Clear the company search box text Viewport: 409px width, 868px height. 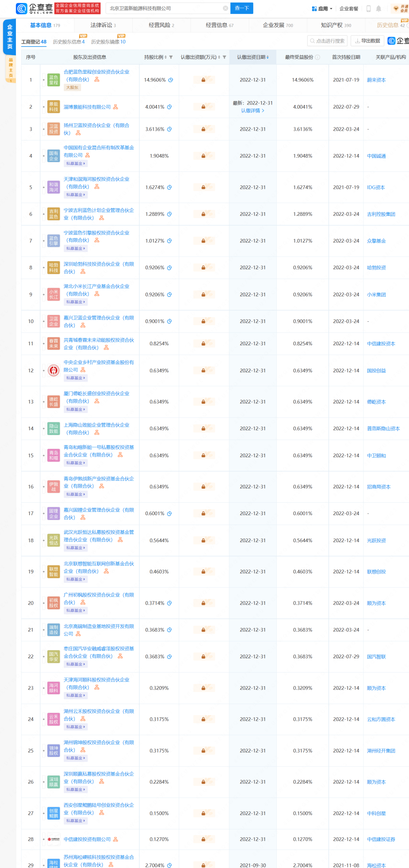pos(225,8)
